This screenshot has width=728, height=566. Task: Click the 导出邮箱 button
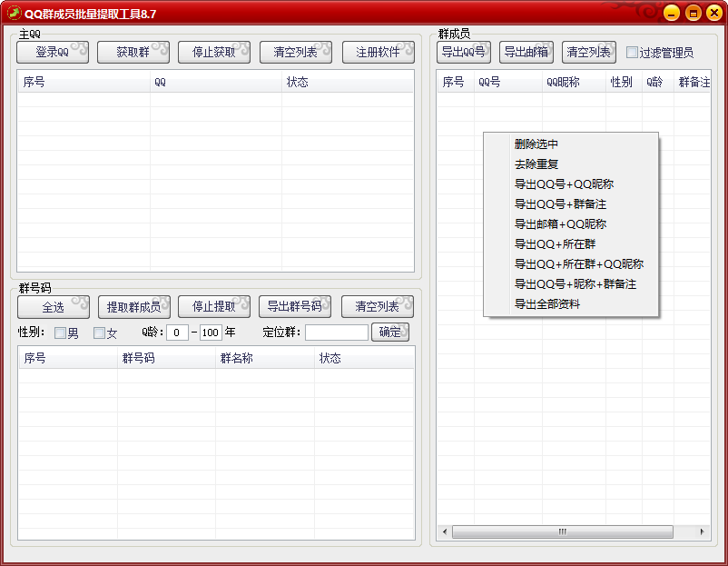526,52
